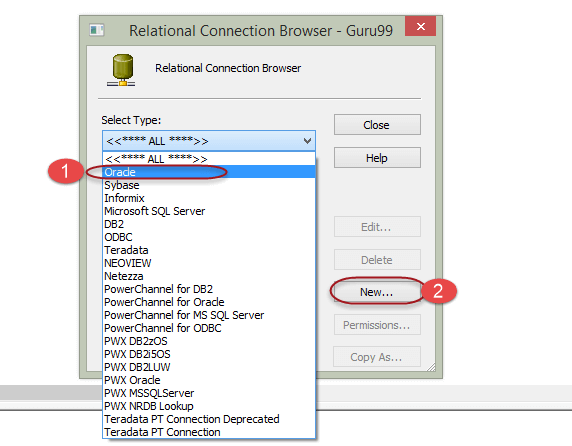The image size is (572, 446).
Task: Click the Edit... button
Action: click(x=377, y=227)
